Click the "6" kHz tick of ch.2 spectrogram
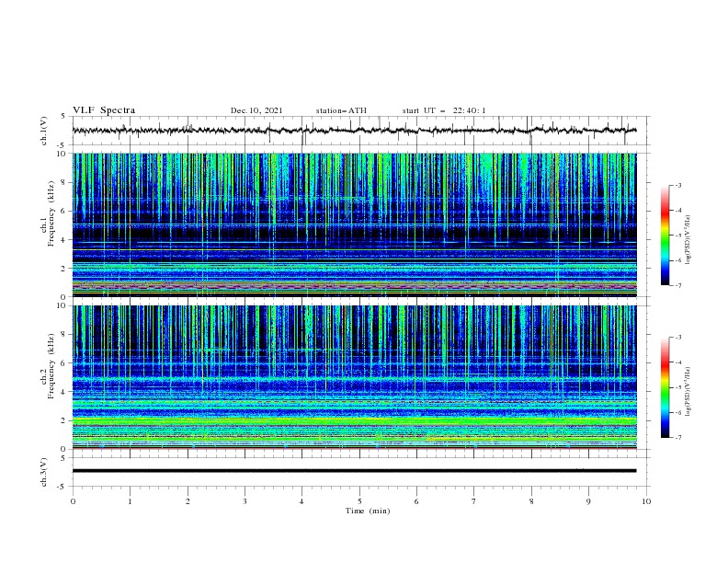This screenshot has height=563, width=728. [x=64, y=362]
